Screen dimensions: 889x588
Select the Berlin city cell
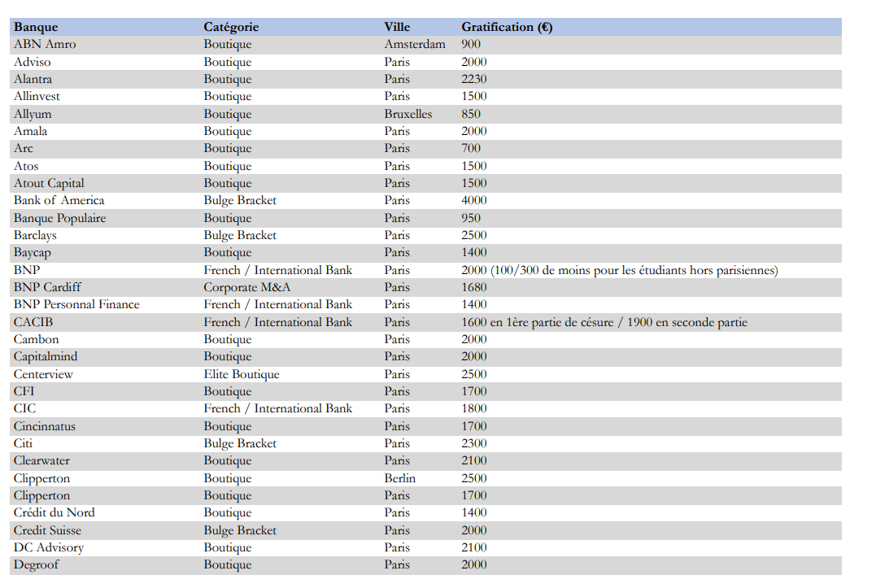tap(399, 478)
